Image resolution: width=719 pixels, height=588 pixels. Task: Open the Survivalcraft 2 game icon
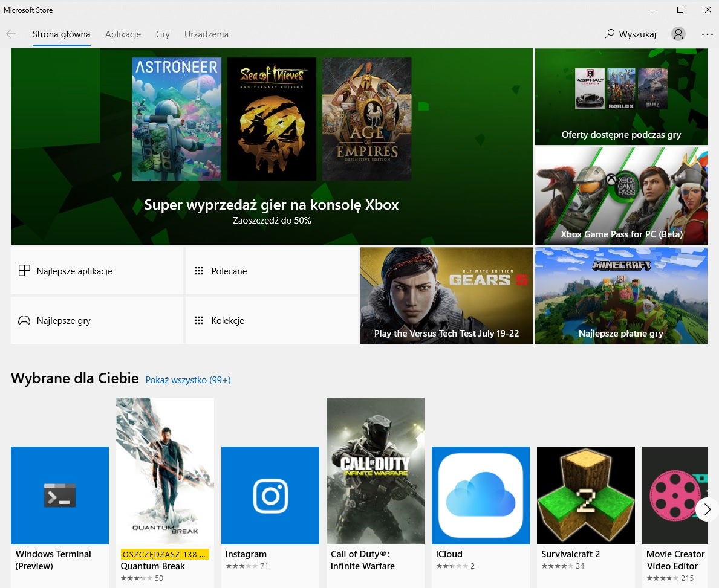pyautogui.click(x=585, y=496)
